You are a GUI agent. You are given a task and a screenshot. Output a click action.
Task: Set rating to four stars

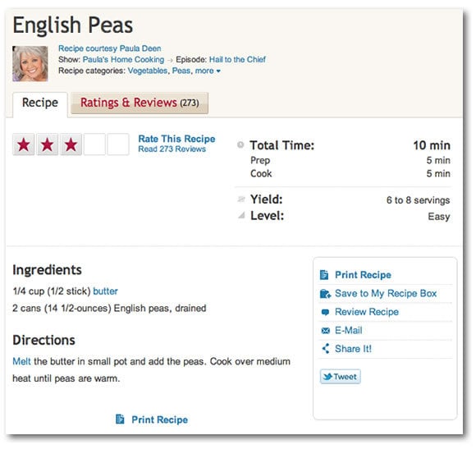[94, 144]
